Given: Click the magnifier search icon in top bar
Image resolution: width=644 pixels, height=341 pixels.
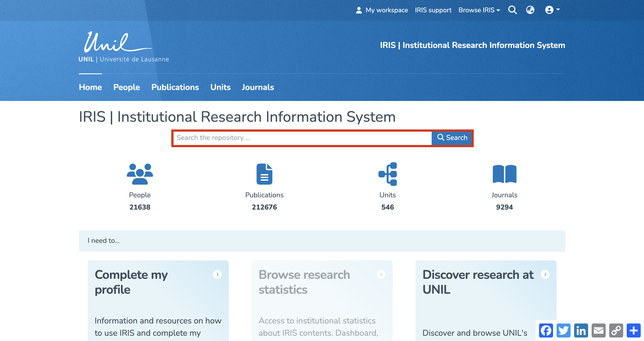Looking at the screenshot, I should point(512,10).
